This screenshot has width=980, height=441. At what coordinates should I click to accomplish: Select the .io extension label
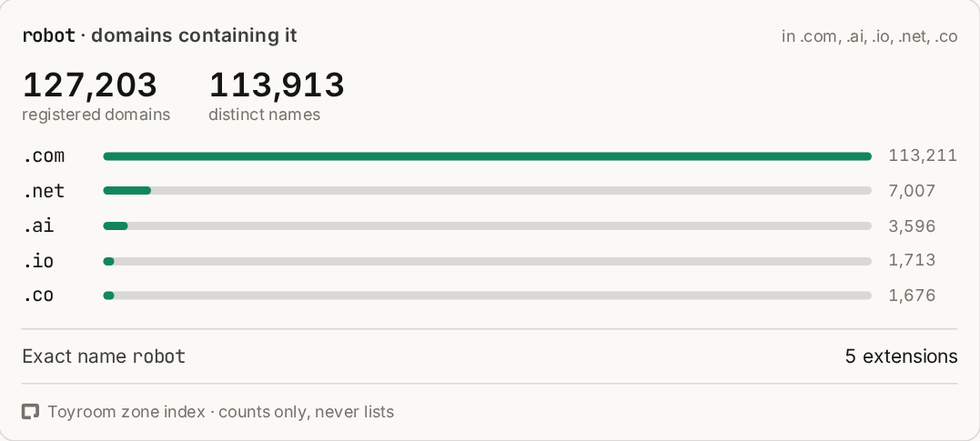pyautogui.click(x=39, y=260)
